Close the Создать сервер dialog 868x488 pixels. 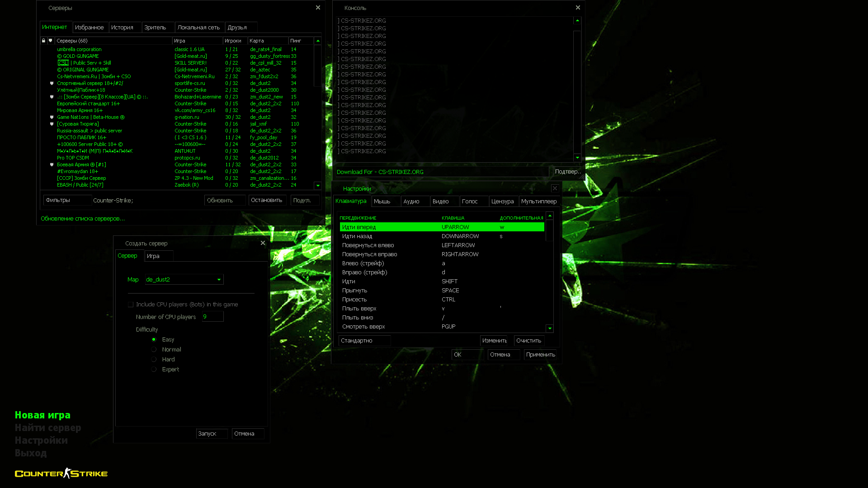pyautogui.click(x=263, y=243)
